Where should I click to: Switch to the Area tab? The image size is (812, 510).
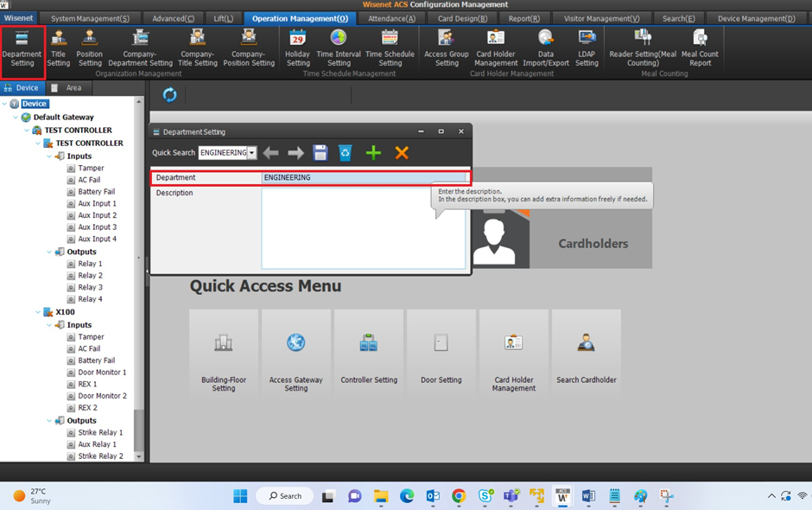67,87
